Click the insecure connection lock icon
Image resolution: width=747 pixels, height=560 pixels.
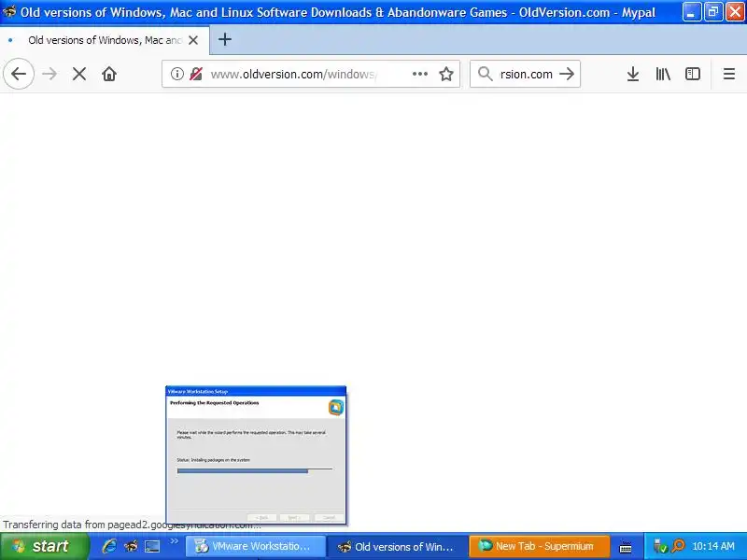[x=196, y=74]
